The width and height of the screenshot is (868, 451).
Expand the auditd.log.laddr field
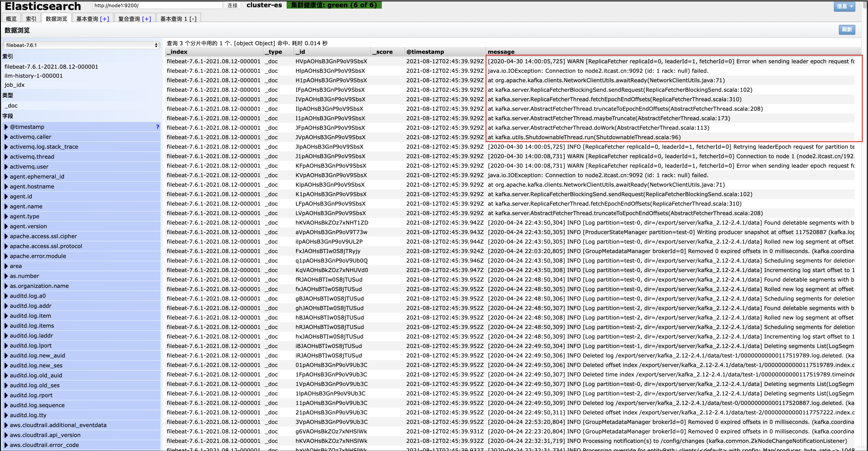[x=81, y=336]
